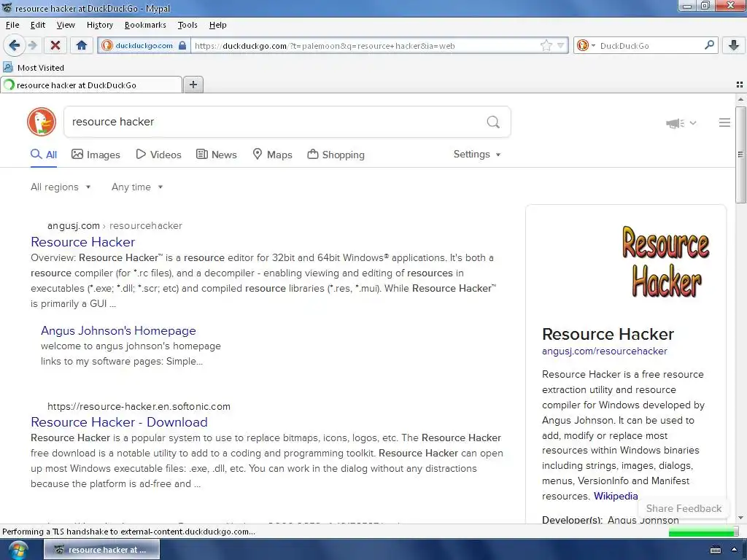Click the angusj.com/resourcehacker sidebar link

tap(605, 351)
